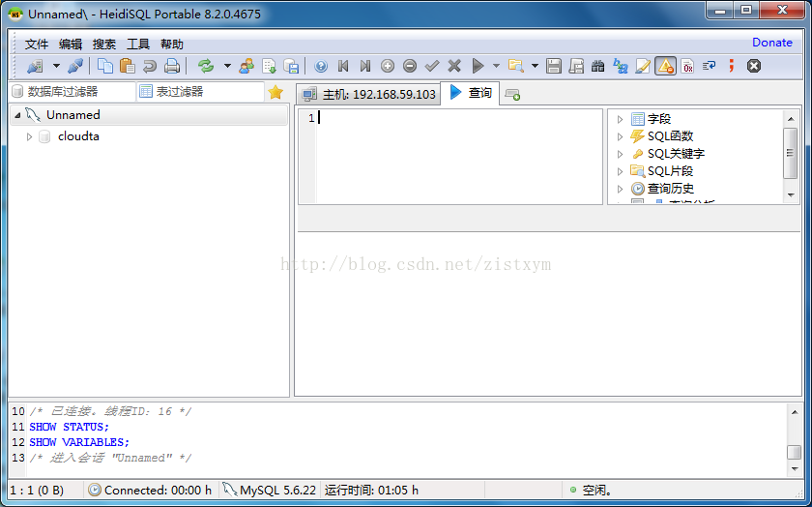
Task: Click the delete row minus icon
Action: 410,66
